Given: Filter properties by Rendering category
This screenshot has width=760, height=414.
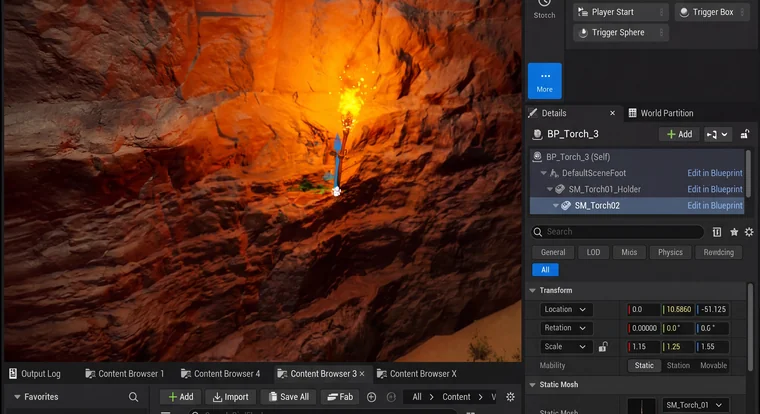Looking at the screenshot, I should pos(718,252).
